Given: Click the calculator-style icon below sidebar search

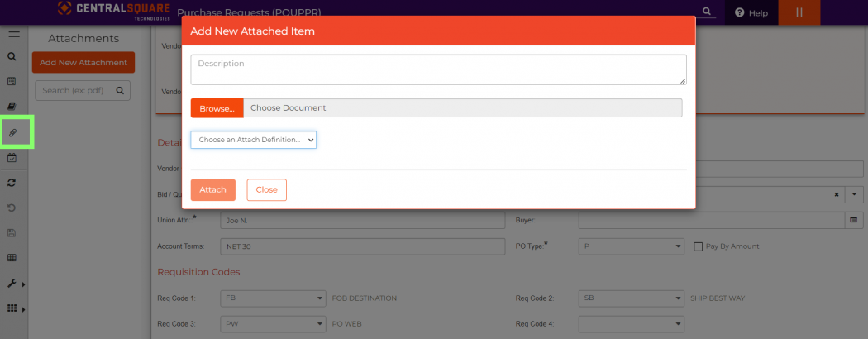Looking at the screenshot, I should 12,81.
